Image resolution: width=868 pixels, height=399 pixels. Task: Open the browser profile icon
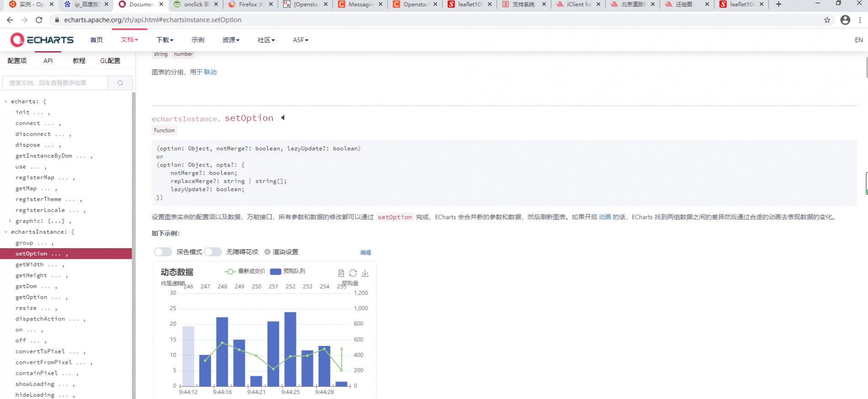(x=845, y=20)
